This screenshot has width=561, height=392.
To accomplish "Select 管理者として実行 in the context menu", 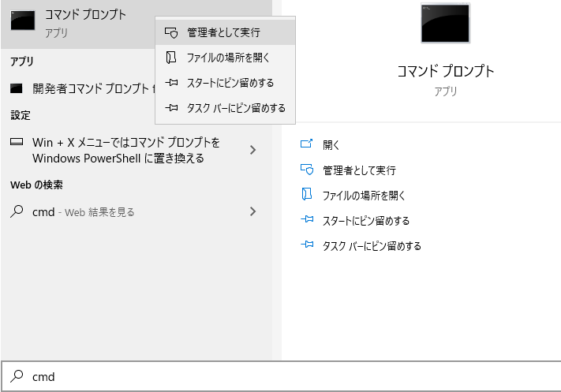I will (x=225, y=32).
